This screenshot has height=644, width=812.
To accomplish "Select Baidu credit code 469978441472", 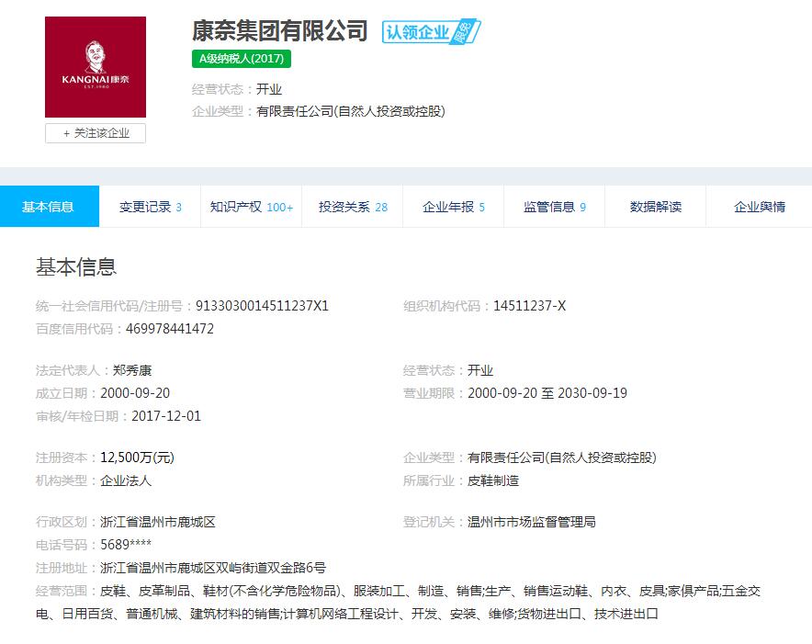I will coord(170,329).
